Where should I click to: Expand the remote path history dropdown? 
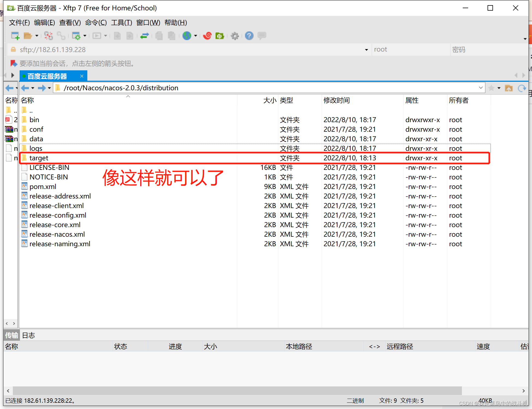coord(481,88)
